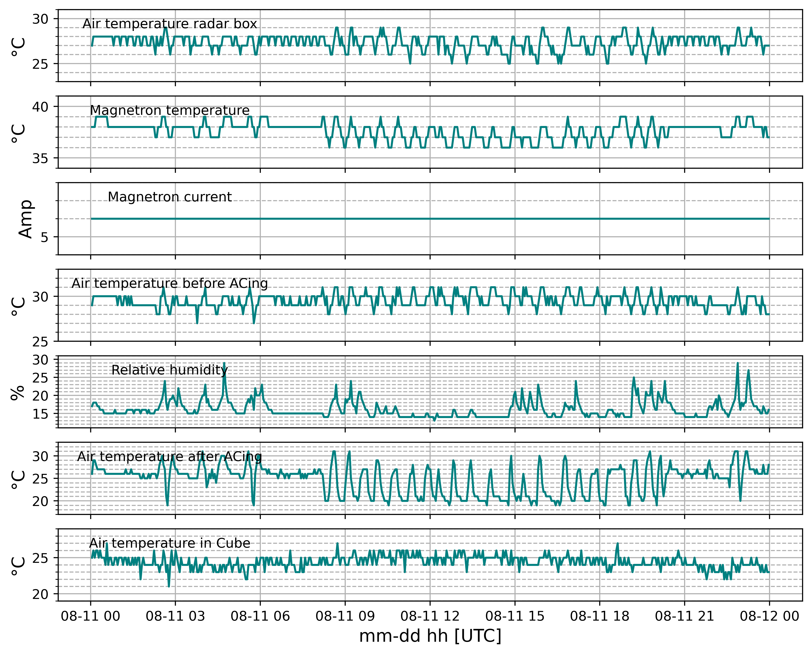Click the '08-11 15' x-axis tick label
This screenshot has height=655, width=812.
pyautogui.click(x=515, y=616)
